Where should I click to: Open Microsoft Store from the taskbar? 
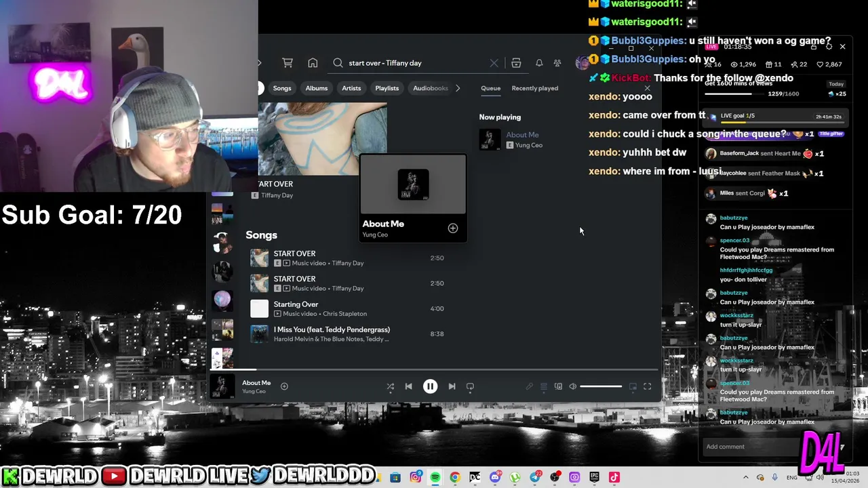[395, 477]
